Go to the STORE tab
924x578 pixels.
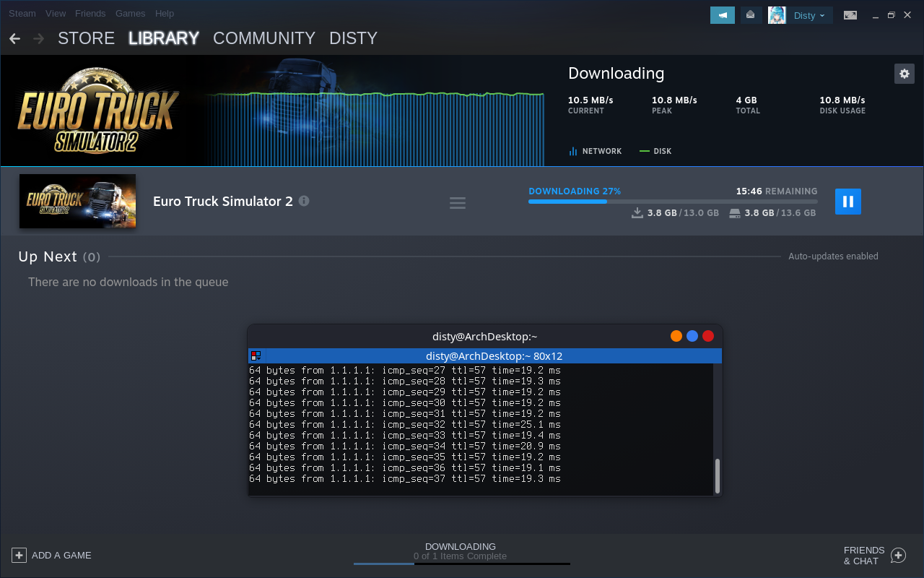click(87, 38)
